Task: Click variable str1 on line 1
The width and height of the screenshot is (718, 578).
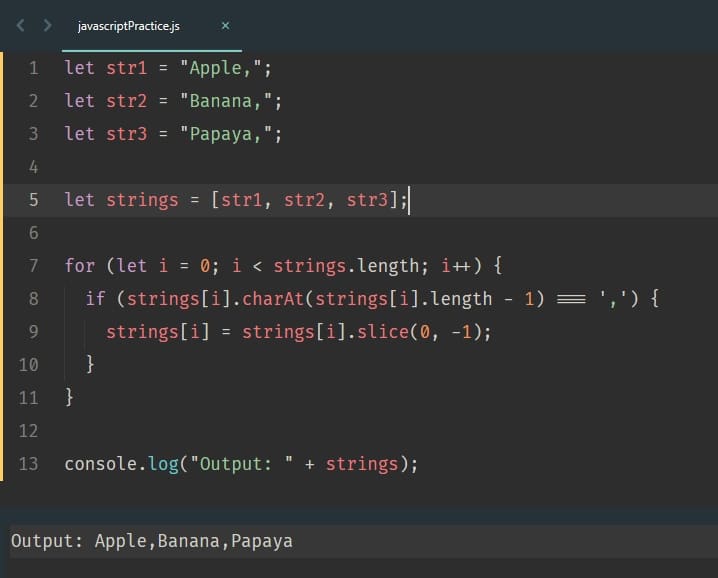Action: click(x=127, y=68)
